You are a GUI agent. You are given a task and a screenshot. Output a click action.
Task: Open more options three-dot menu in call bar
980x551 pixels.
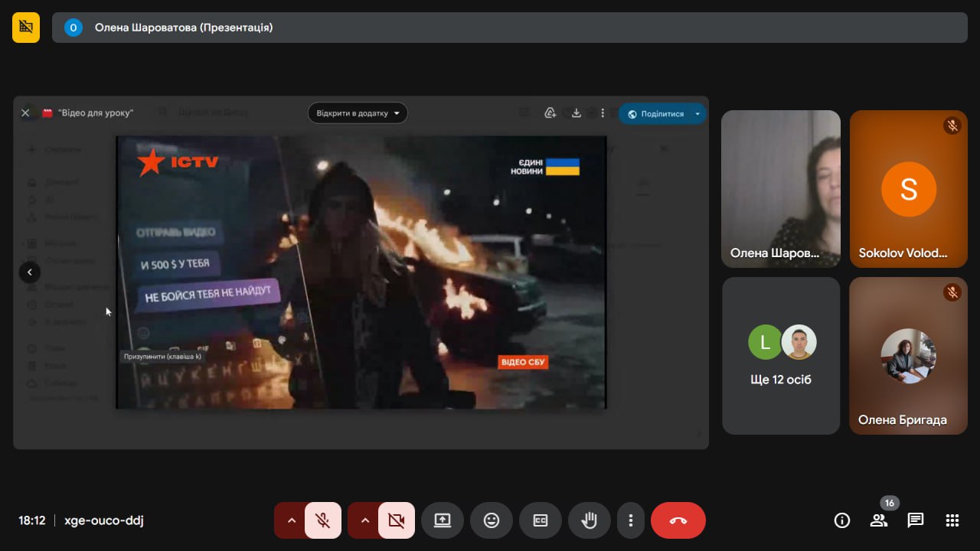tap(631, 520)
